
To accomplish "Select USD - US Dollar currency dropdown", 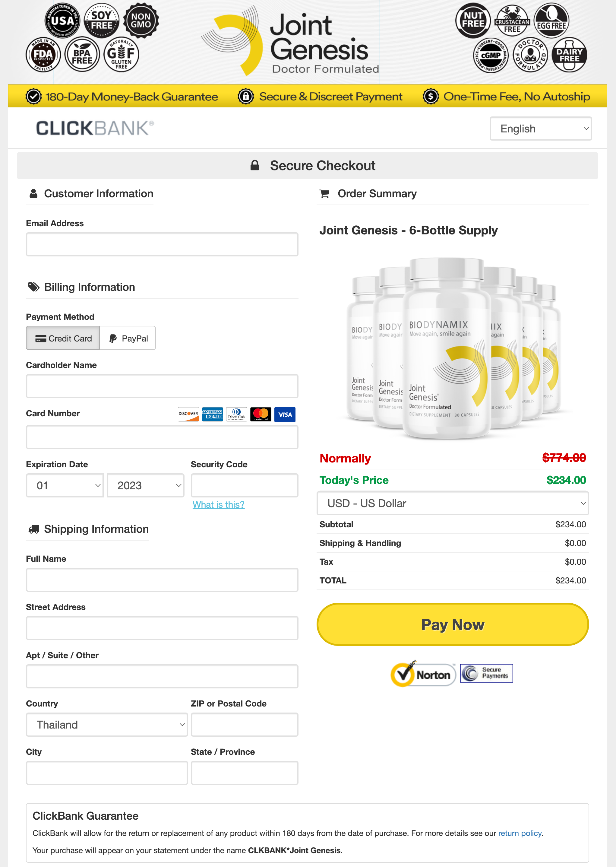I will click(x=453, y=503).
